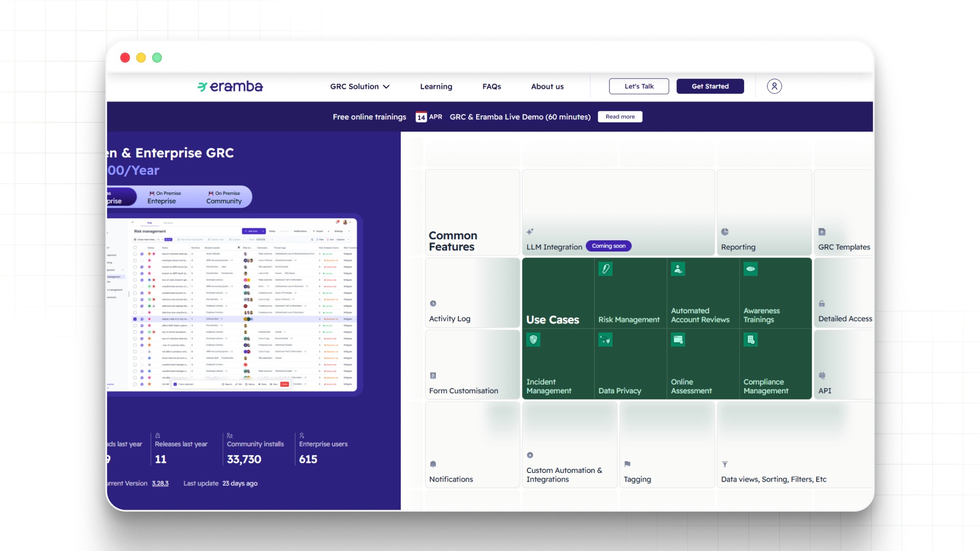Click the Data Privacy icon
980x551 pixels.
coord(605,340)
